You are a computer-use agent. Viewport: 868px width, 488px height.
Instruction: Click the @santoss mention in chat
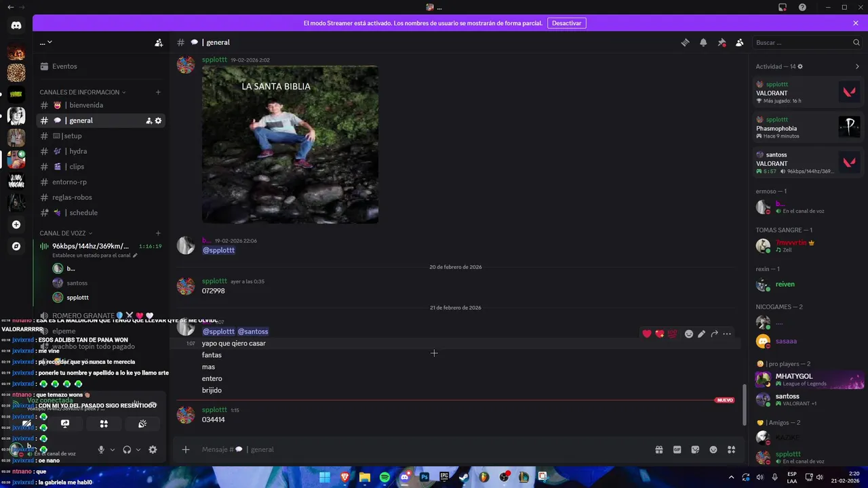[x=253, y=331]
